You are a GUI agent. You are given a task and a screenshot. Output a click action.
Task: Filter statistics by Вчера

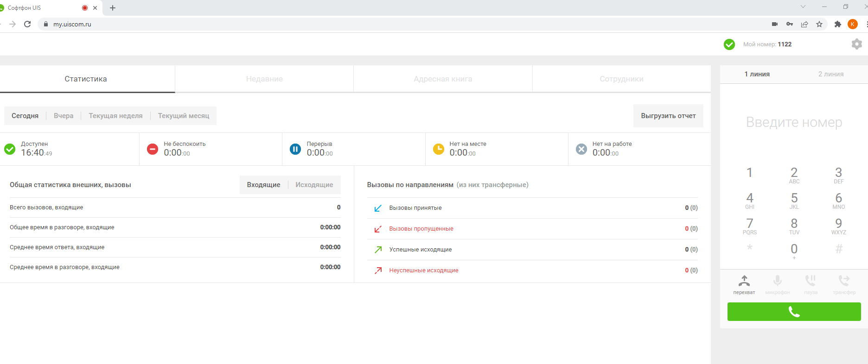tap(64, 116)
